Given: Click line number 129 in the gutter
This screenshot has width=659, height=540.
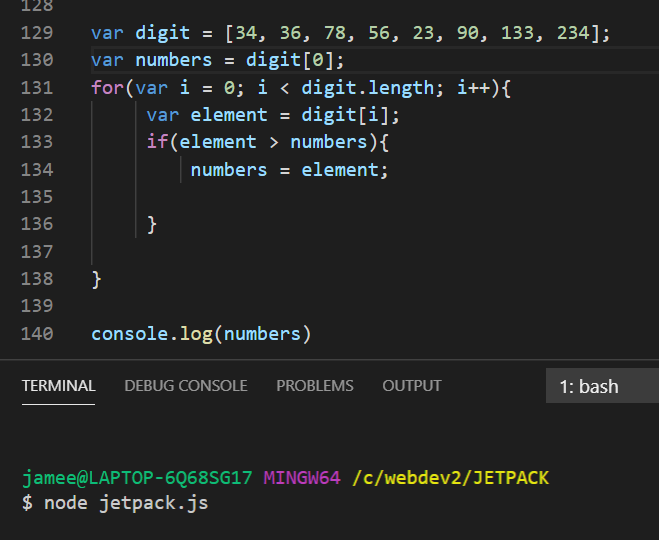Looking at the screenshot, I should pos(37,33).
